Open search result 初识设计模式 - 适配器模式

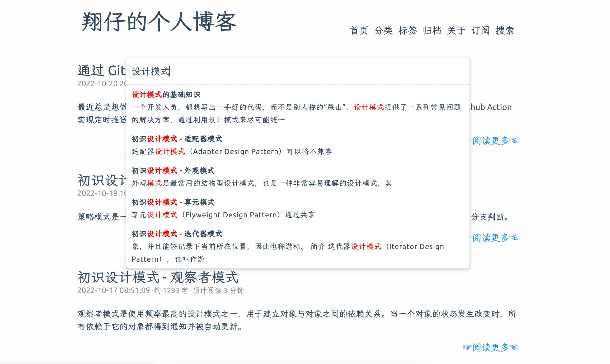[177, 139]
